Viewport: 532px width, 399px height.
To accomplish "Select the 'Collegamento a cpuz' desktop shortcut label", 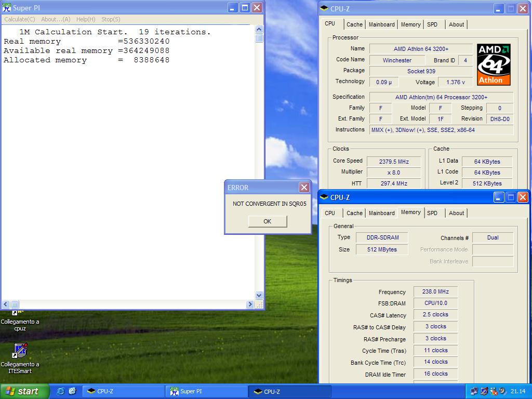I will click(x=20, y=325).
